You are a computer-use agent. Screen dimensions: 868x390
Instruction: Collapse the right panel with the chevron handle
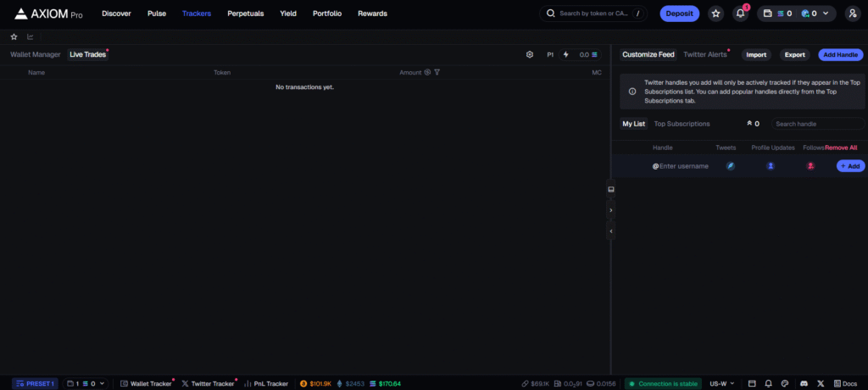611,209
